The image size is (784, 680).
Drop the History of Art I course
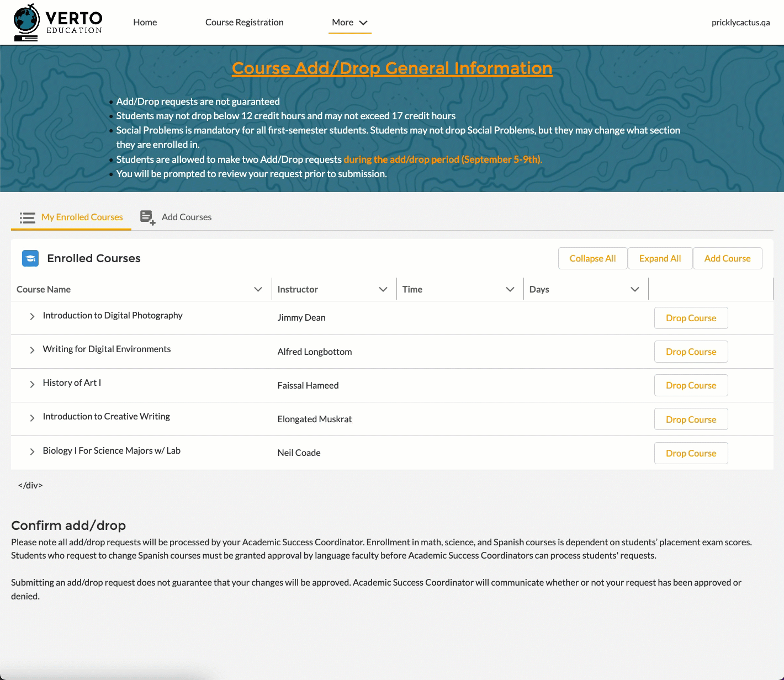[x=691, y=385]
